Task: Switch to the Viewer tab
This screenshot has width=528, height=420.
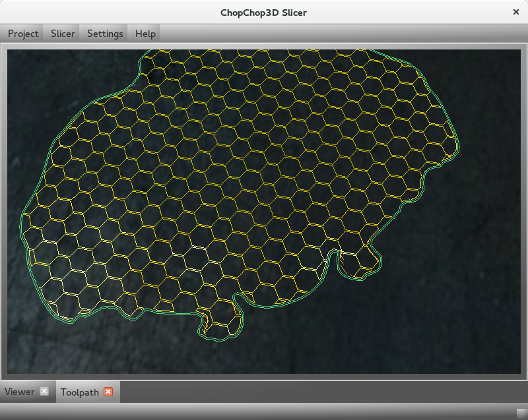Action: (x=19, y=392)
